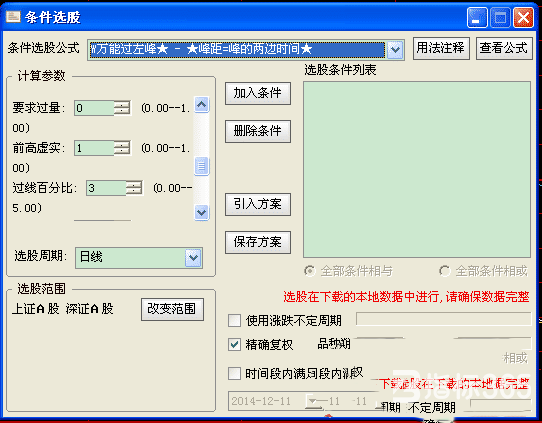The width and height of the screenshot is (542, 423).
Task: Enable the 使用涨跌不定周期 checkbox
Action: [234, 320]
